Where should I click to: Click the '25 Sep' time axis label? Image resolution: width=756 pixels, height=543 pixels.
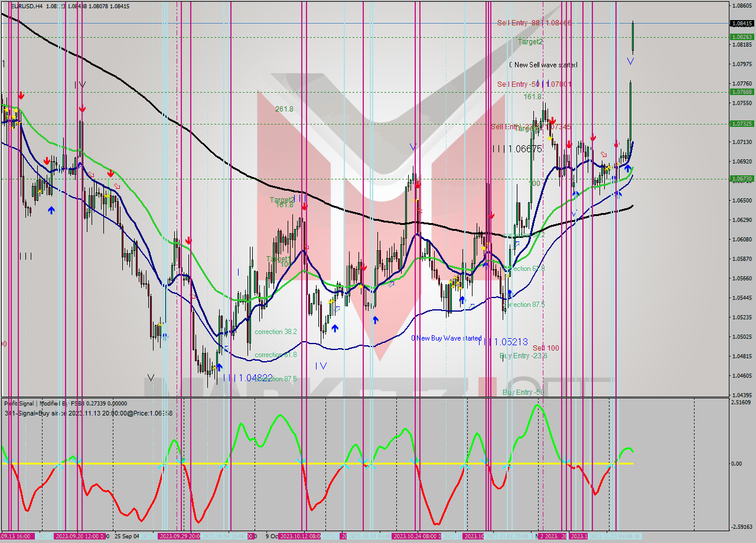coord(126,537)
